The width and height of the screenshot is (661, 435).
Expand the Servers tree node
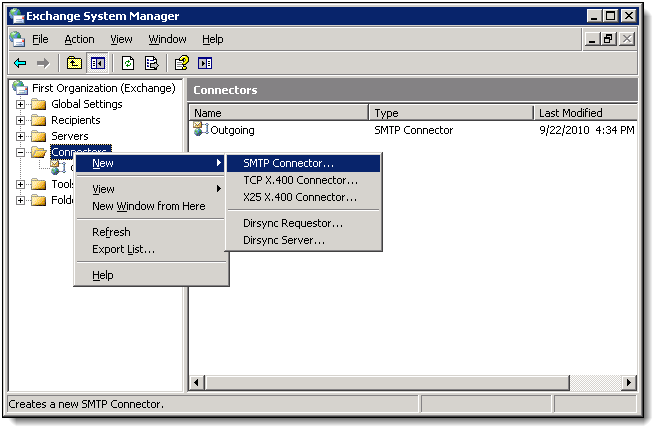(20, 136)
